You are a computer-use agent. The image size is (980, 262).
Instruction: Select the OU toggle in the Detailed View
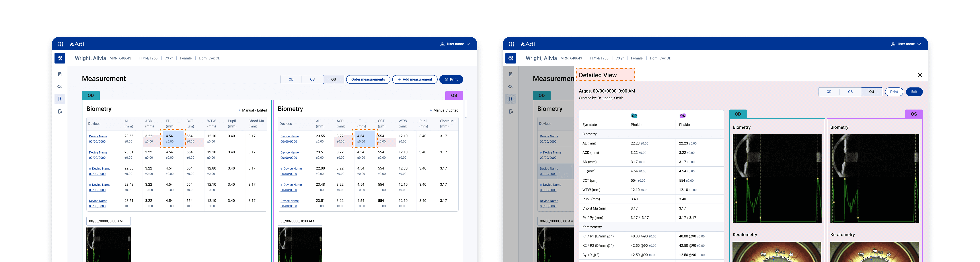871,92
